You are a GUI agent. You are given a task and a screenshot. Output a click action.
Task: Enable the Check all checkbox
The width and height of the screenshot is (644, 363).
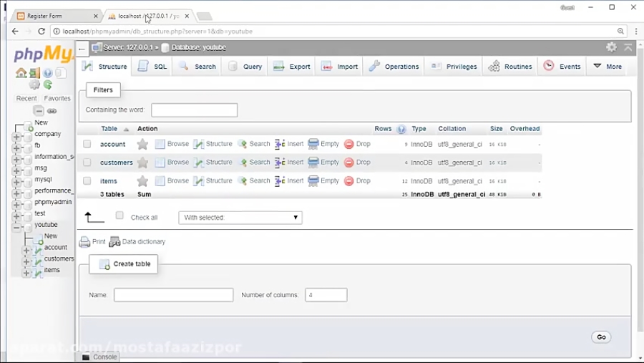[119, 216]
